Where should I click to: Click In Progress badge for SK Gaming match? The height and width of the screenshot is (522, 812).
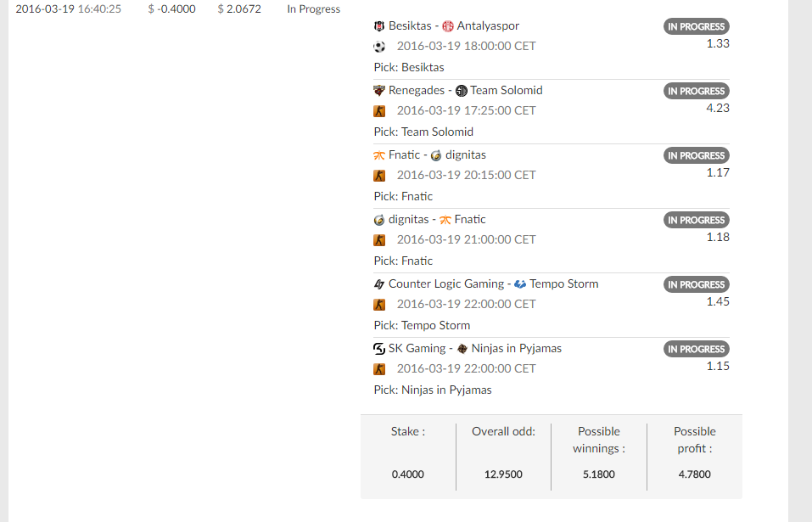pos(697,349)
